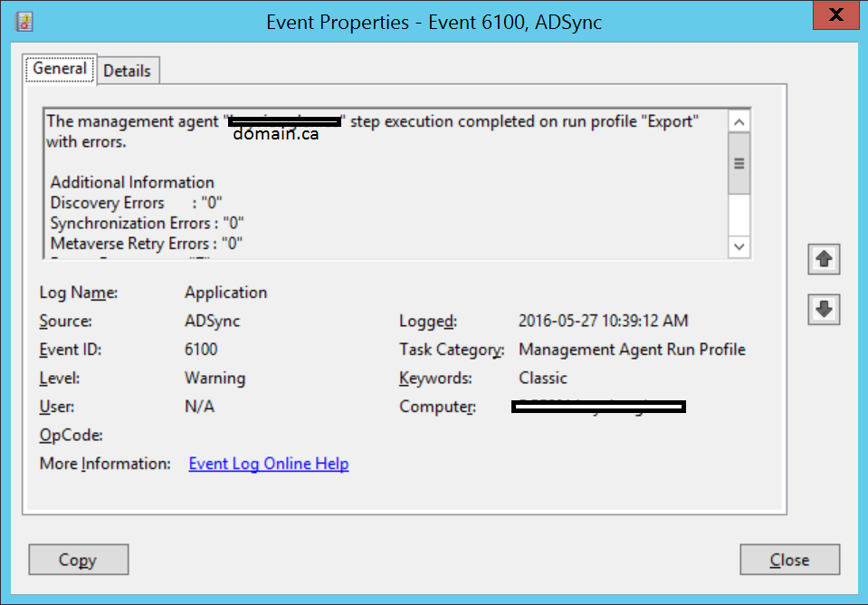Click the previous event up arrow button
868x605 pixels.
[824, 259]
